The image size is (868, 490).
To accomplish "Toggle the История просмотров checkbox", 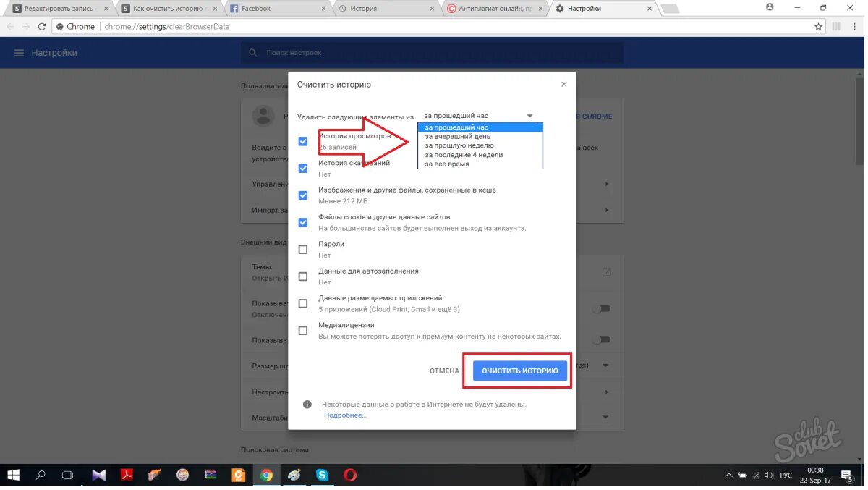I will 303,141.
